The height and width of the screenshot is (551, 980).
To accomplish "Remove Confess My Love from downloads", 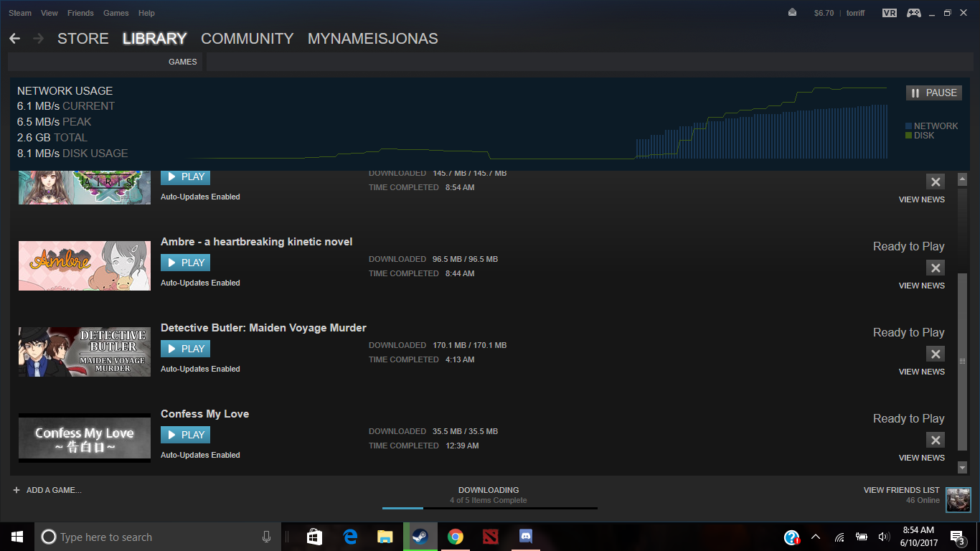I will point(935,440).
